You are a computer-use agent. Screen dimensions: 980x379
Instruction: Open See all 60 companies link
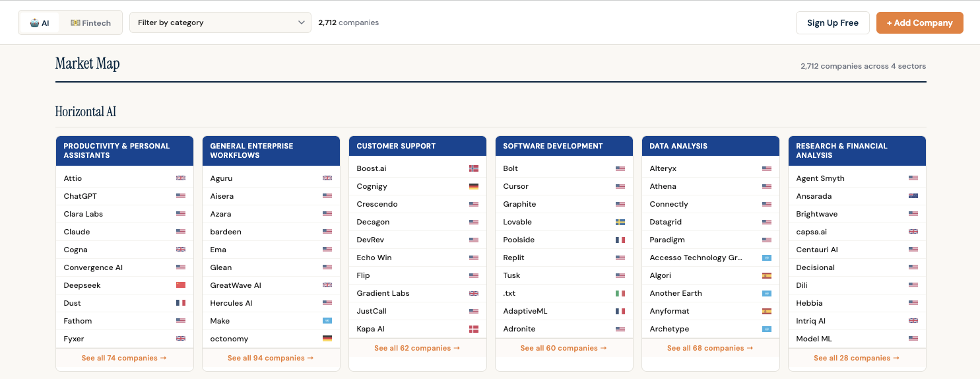[x=564, y=348]
